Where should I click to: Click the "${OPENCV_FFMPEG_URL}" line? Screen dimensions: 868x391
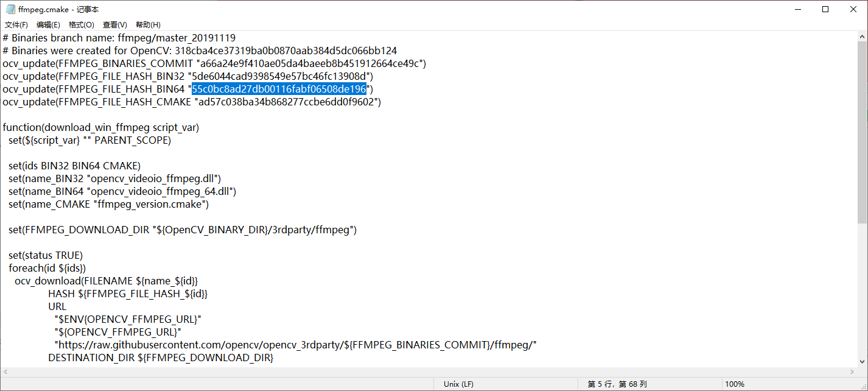118,331
